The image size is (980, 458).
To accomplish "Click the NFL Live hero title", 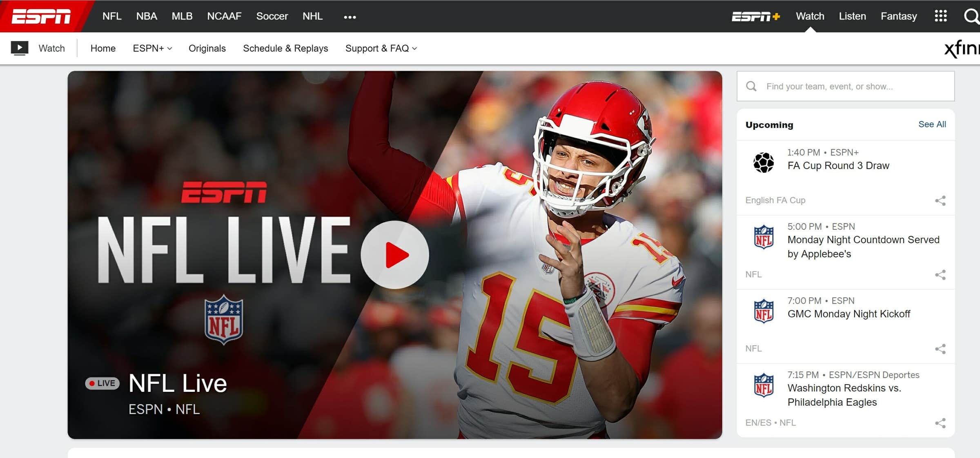I will tap(178, 383).
